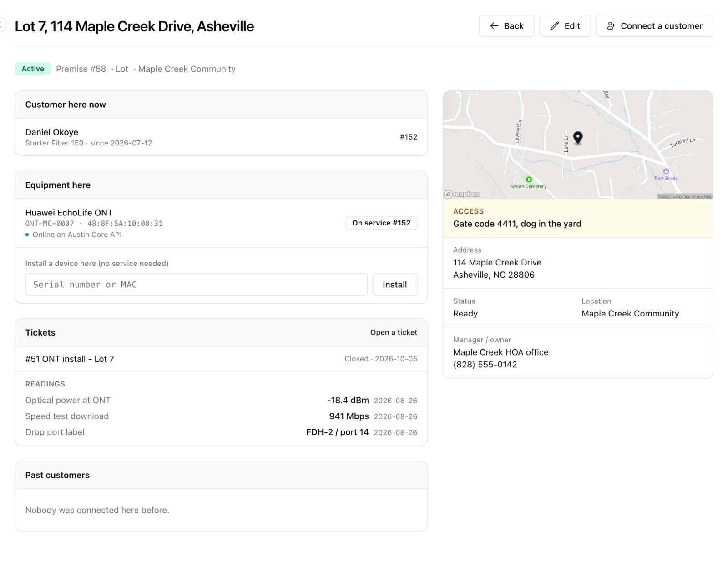Click Maple Creek Community location value
The height and width of the screenshot is (561, 728).
(x=630, y=313)
